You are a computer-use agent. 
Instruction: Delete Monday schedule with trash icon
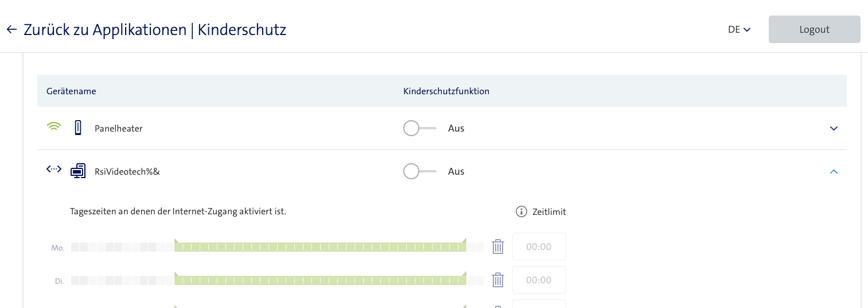[498, 247]
